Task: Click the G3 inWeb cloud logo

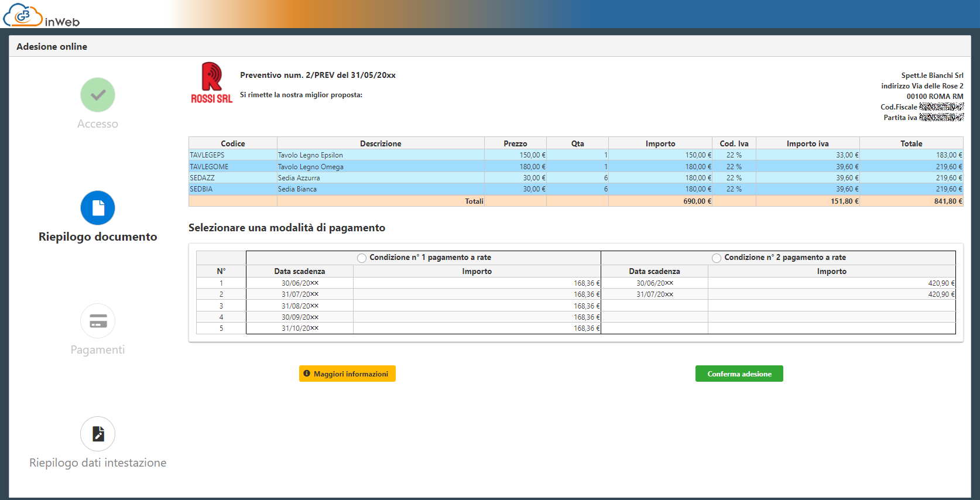Action: click(x=41, y=15)
